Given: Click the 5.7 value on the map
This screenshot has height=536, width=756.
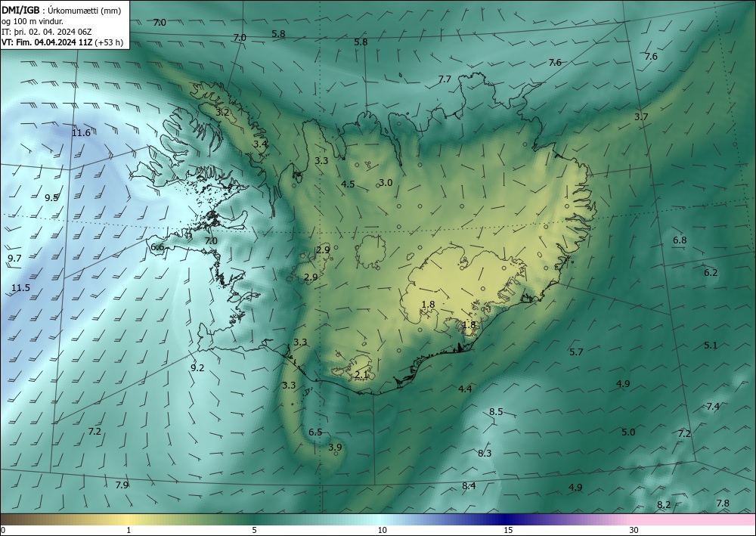Looking at the screenshot, I should (x=577, y=352).
